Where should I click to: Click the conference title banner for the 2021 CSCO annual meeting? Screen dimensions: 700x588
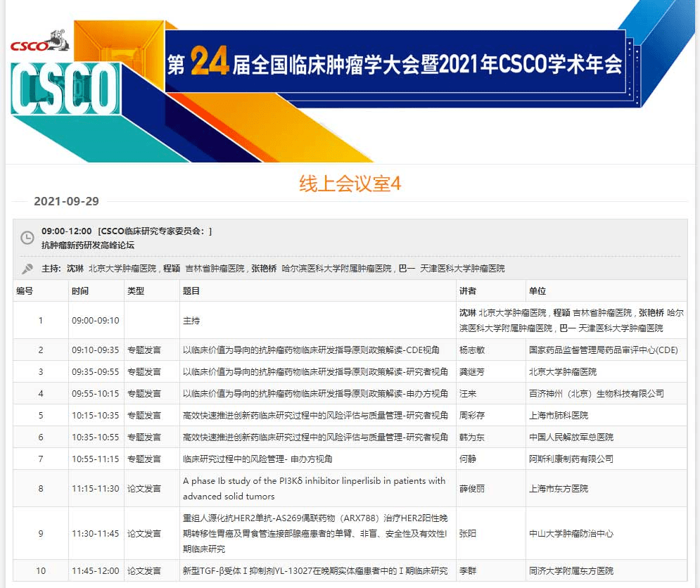point(390,64)
